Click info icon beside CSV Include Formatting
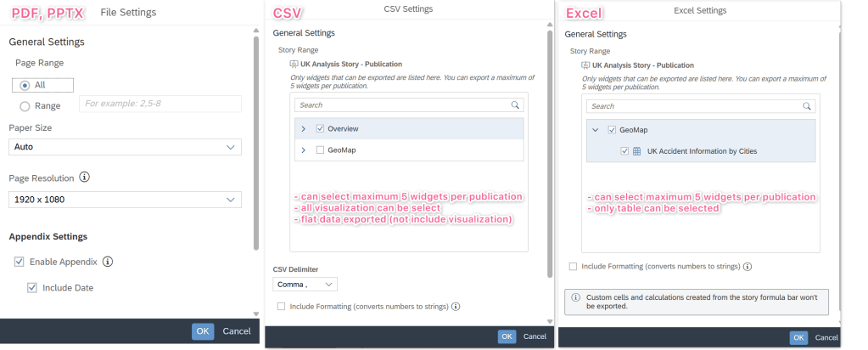This screenshot has height=350, width=868. click(456, 306)
